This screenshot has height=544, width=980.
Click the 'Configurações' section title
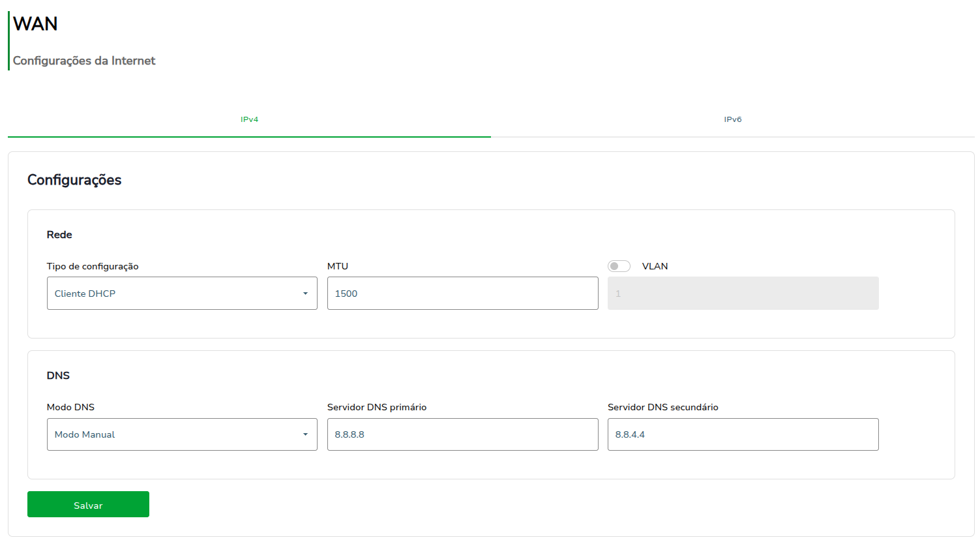[x=74, y=180]
